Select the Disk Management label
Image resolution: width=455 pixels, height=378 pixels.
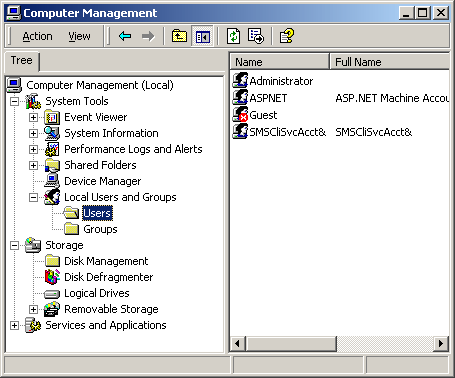pos(106,261)
